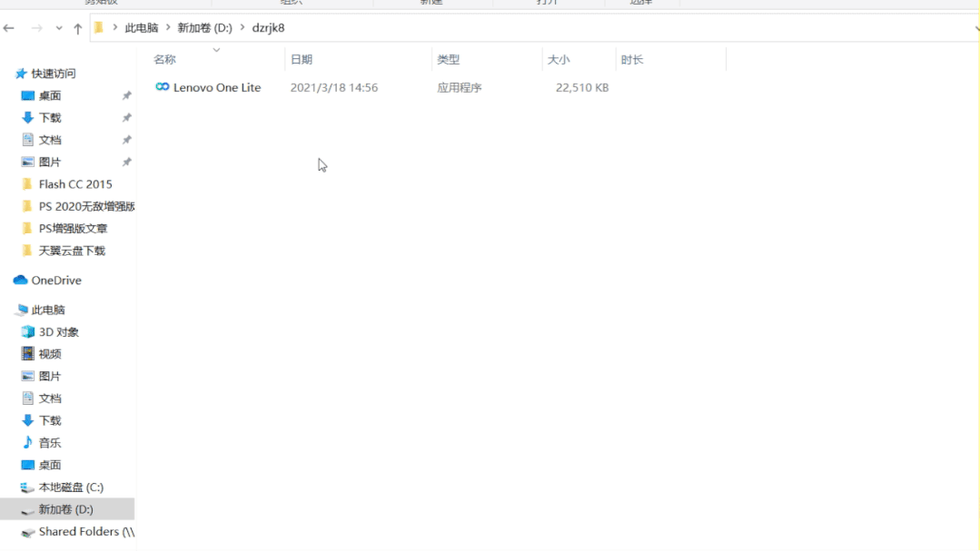Open the PS增强版文章 folder
Viewport: 980px width, 551px height.
point(73,229)
